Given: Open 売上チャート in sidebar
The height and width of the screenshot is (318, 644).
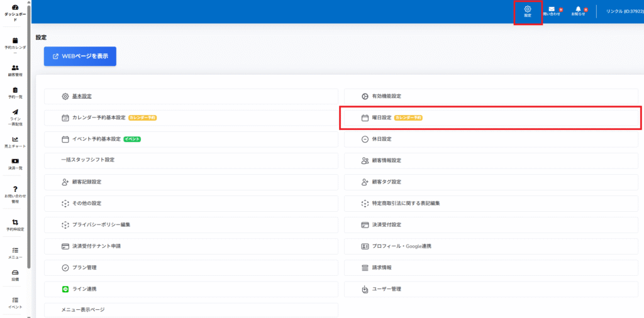Looking at the screenshot, I should (x=15, y=142).
